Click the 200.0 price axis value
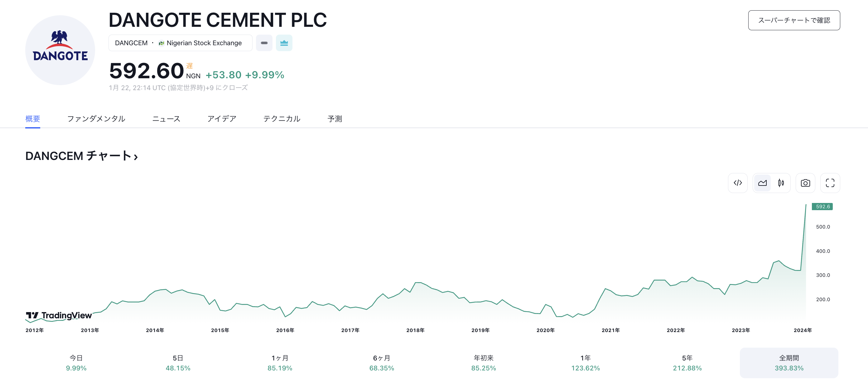Viewport: 868px width, 381px height. pos(823,299)
